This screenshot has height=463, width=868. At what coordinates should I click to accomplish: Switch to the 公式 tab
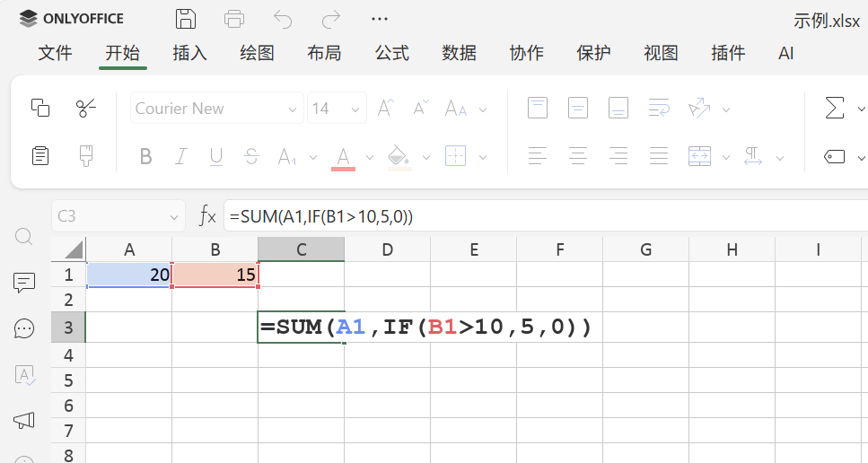(391, 53)
